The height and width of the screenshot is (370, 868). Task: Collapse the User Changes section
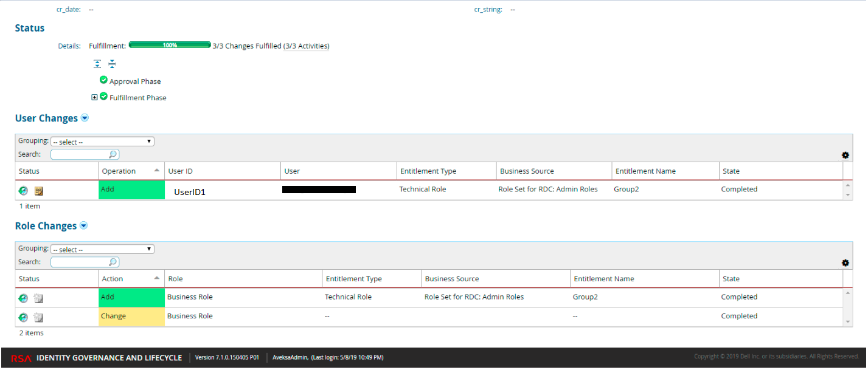tap(85, 117)
